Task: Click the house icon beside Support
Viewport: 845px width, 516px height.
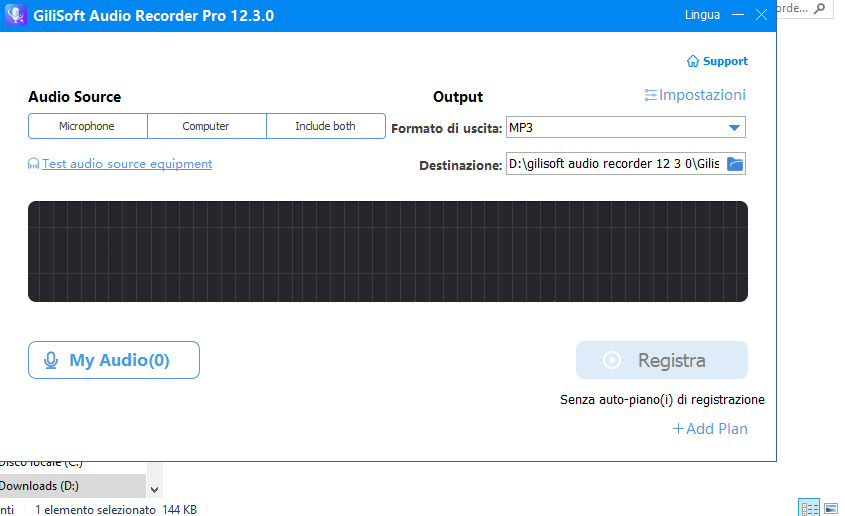Action: (692, 61)
